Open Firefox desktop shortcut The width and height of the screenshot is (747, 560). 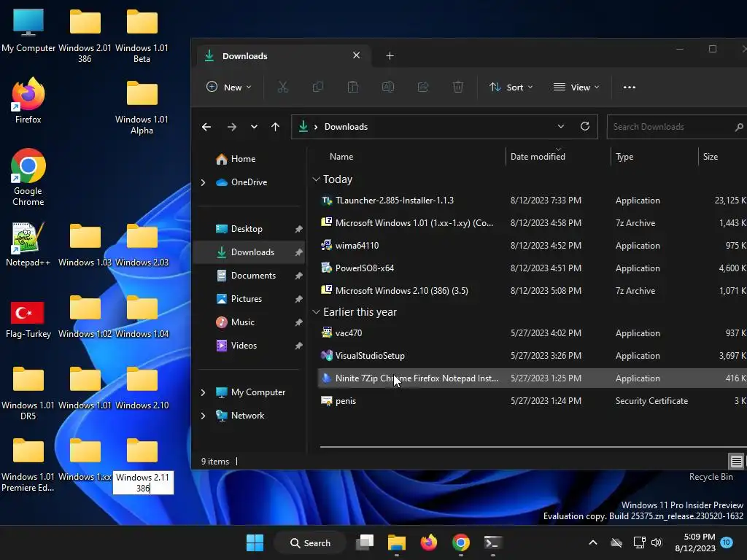[28, 101]
